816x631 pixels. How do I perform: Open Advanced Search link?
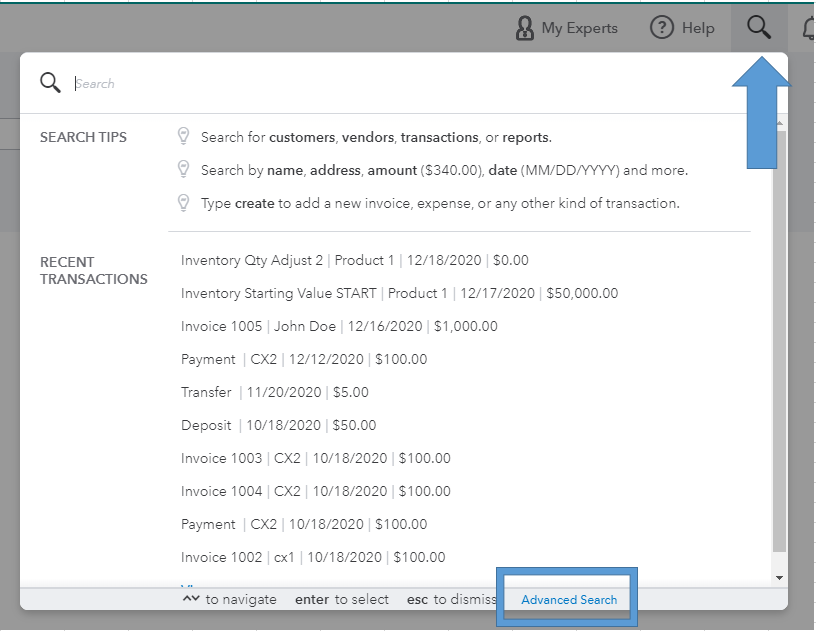[x=569, y=600]
